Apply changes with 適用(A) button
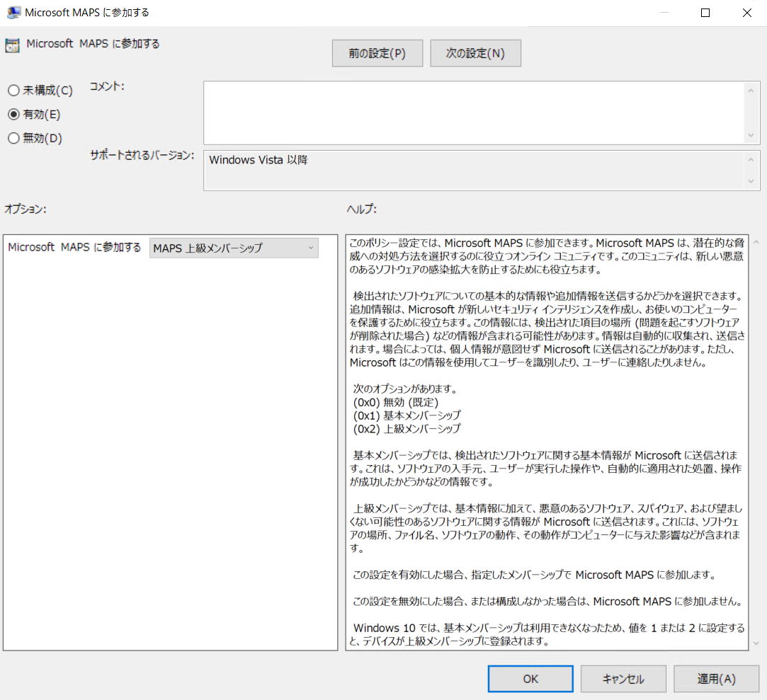The image size is (767, 700). [x=715, y=678]
